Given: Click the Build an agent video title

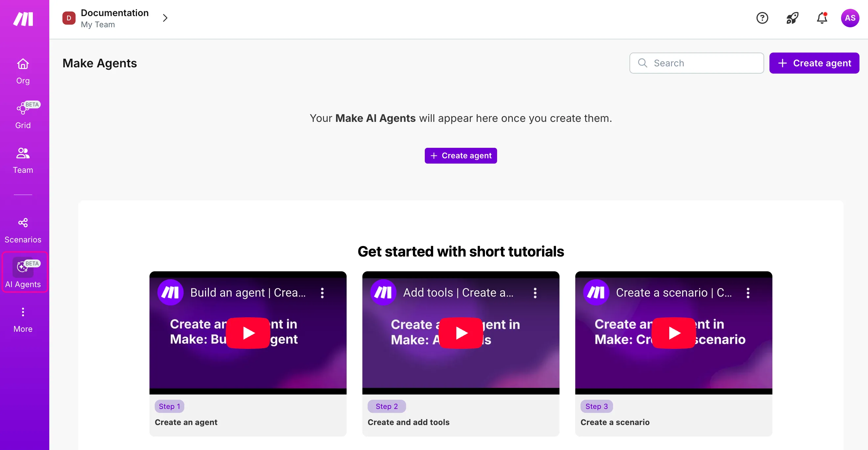Looking at the screenshot, I should click(248, 293).
